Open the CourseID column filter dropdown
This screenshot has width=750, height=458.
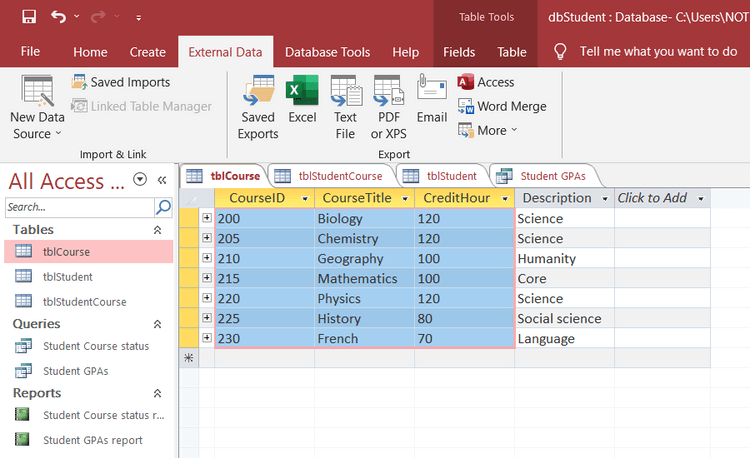305,198
